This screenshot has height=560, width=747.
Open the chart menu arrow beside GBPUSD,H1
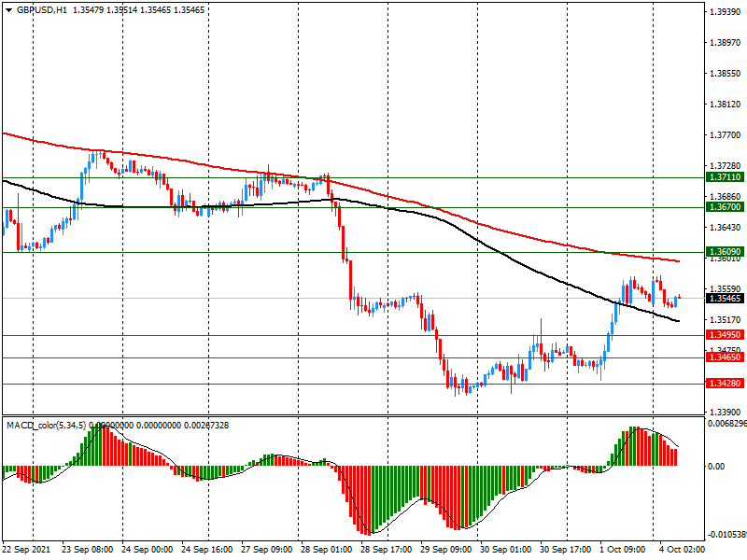tap(8, 10)
